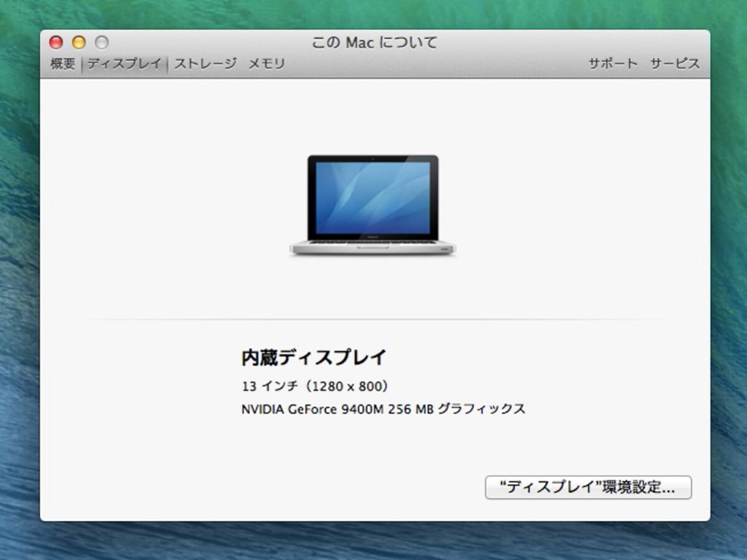Select the 内蔵ディスプレイ heading
The width and height of the screenshot is (747, 560).
314,358
